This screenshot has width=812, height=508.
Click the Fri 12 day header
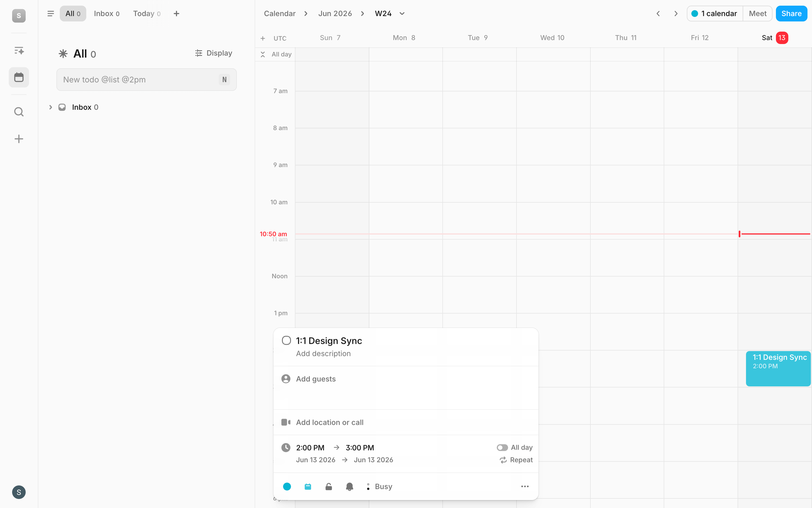[x=700, y=38]
